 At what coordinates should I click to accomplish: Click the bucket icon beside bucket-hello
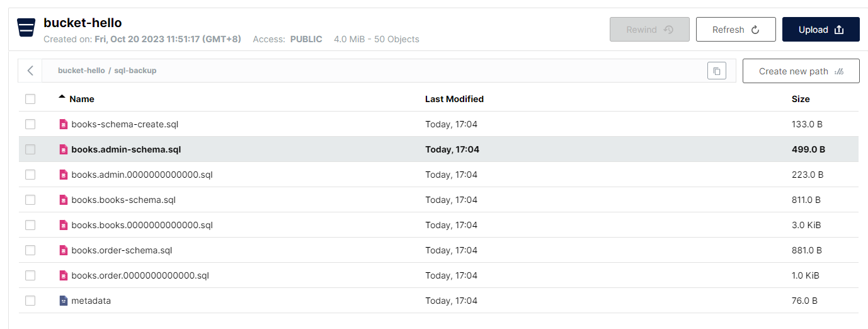tap(26, 28)
